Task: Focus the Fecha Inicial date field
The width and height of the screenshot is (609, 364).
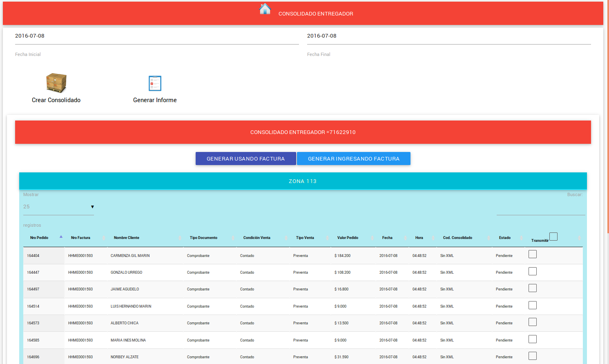Action: coord(157,36)
